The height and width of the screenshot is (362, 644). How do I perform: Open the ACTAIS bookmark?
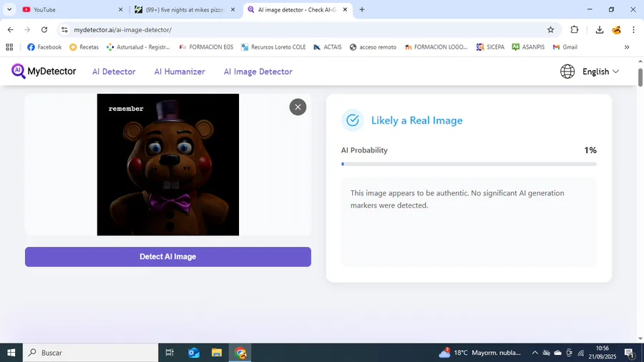coord(328,47)
